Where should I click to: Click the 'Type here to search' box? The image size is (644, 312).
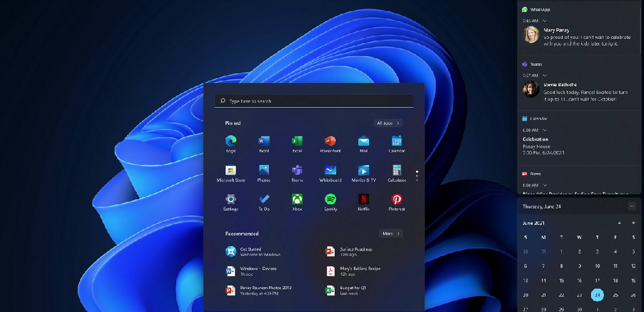[x=314, y=101]
